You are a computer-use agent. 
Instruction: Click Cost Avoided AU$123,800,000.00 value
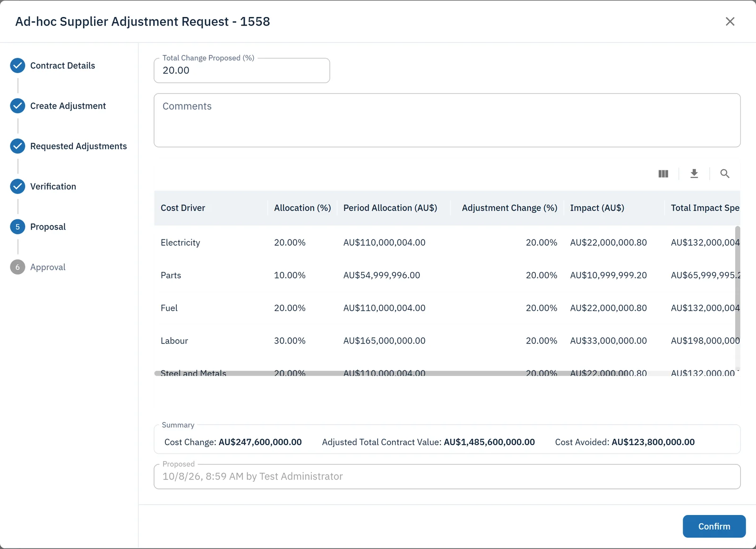(653, 442)
